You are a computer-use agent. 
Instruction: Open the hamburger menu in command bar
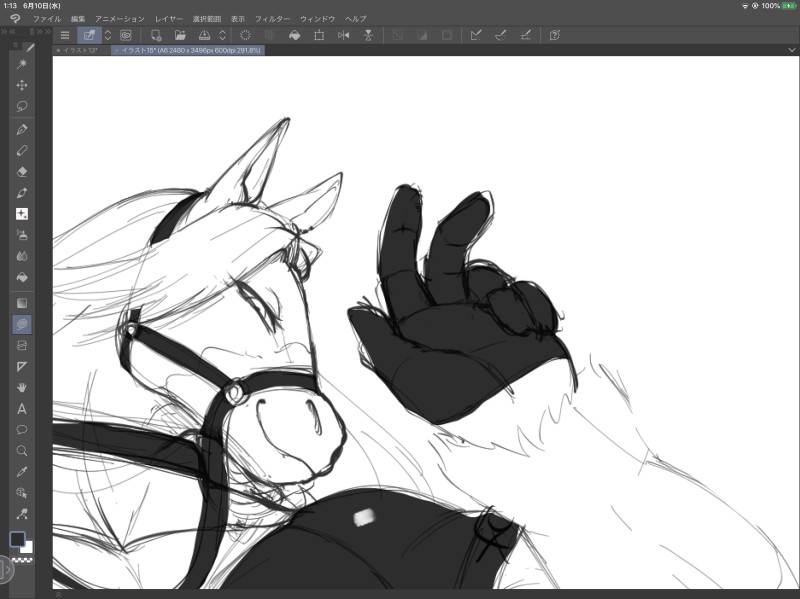(65, 35)
